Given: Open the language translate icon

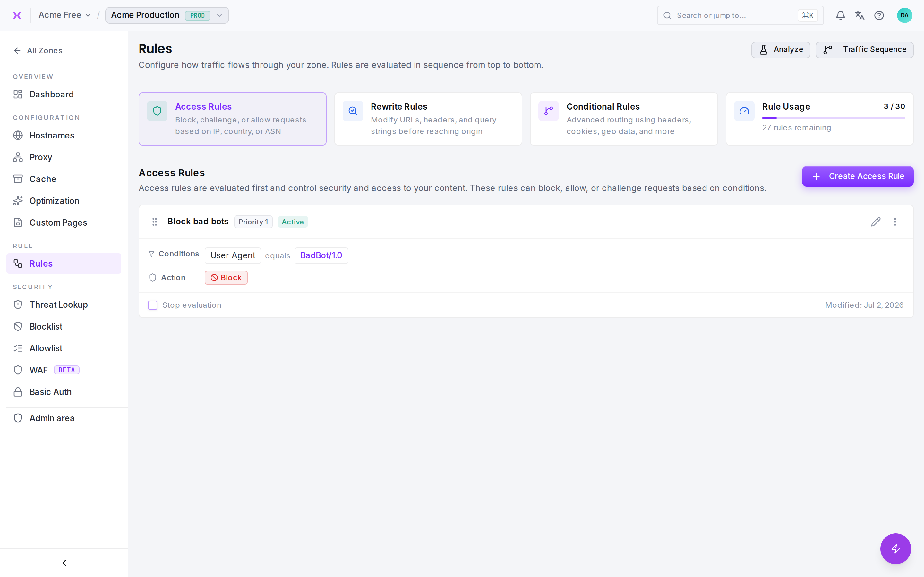Looking at the screenshot, I should [860, 15].
